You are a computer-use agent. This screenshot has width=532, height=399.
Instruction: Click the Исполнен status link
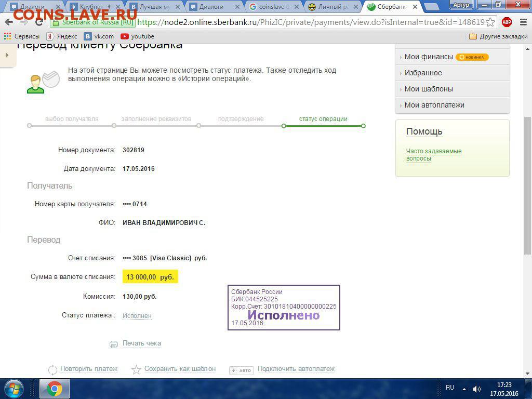(137, 315)
